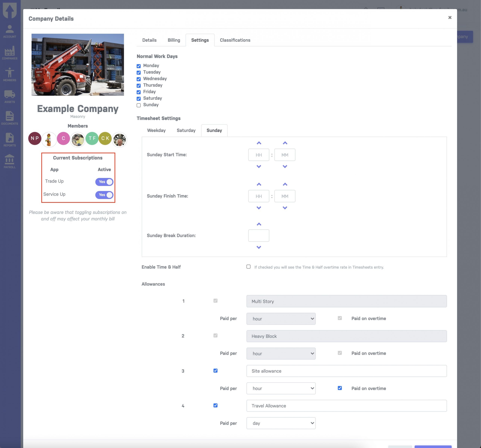Go to the Members sidebar icon
The height and width of the screenshot is (448, 481).
click(x=10, y=75)
